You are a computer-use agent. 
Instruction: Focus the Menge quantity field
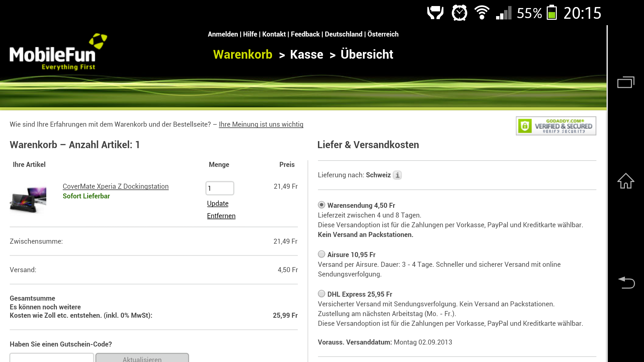tap(220, 188)
